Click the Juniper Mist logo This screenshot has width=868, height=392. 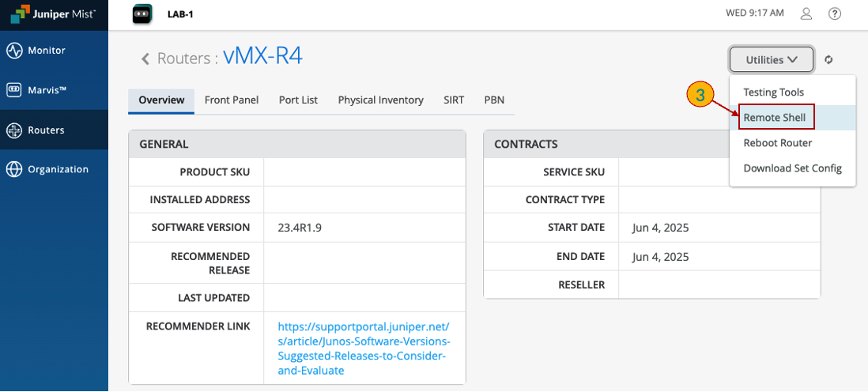point(54,15)
